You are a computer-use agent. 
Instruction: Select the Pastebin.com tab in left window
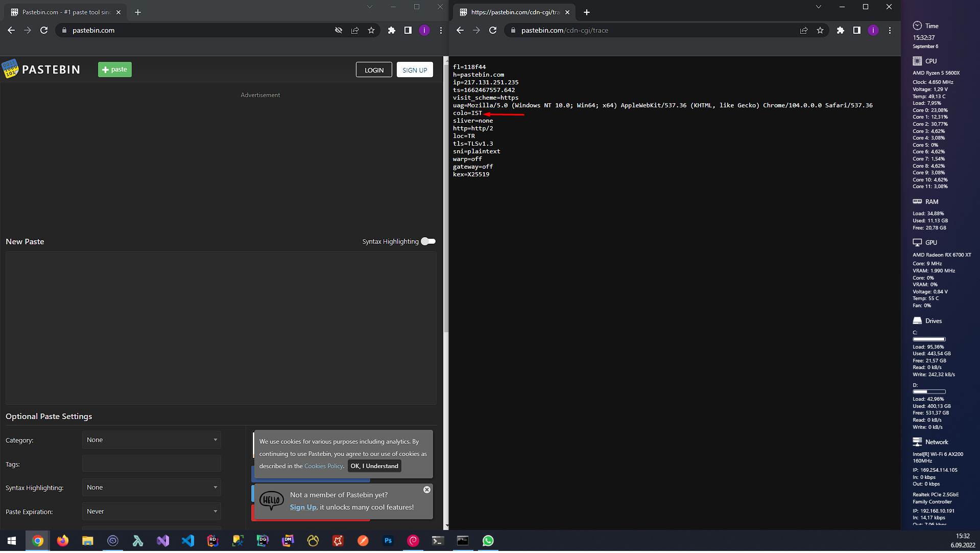coord(65,12)
